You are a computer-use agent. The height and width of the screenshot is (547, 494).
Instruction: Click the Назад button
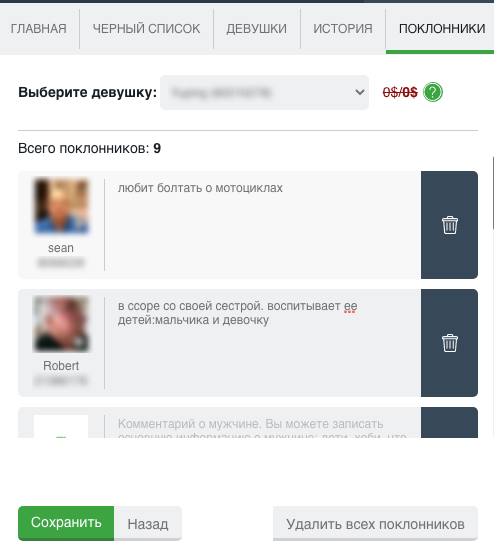(148, 524)
